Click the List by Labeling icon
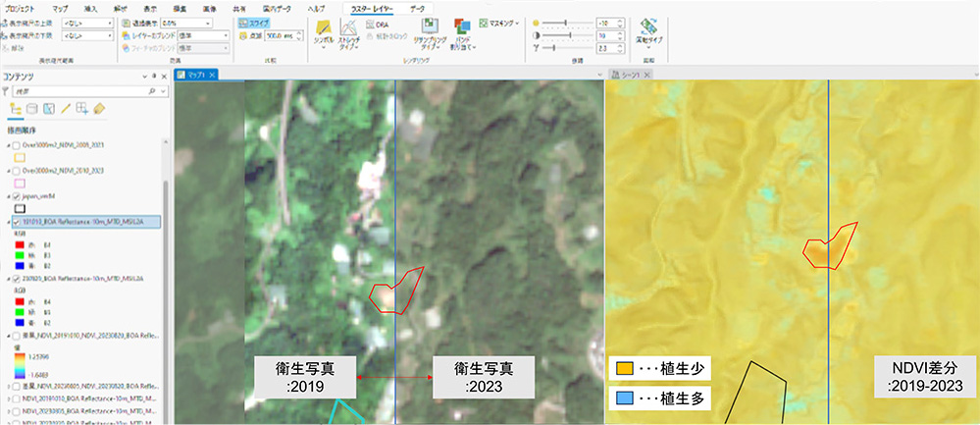The image size is (980, 425). click(100, 109)
